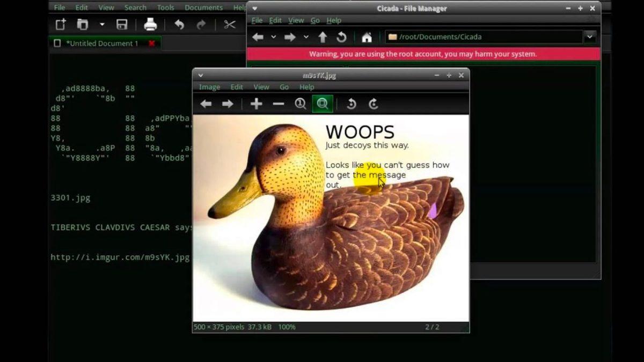This screenshot has height=362, width=644.
Task: Open the m9sYK.jpg window menu arrow
Action: pos(201,76)
